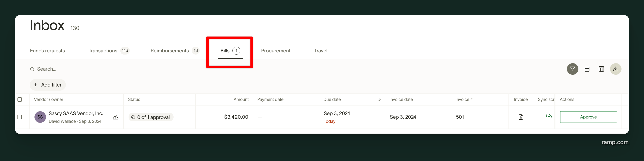Click the Vendor / owner column header
644x161 pixels.
[49, 99]
